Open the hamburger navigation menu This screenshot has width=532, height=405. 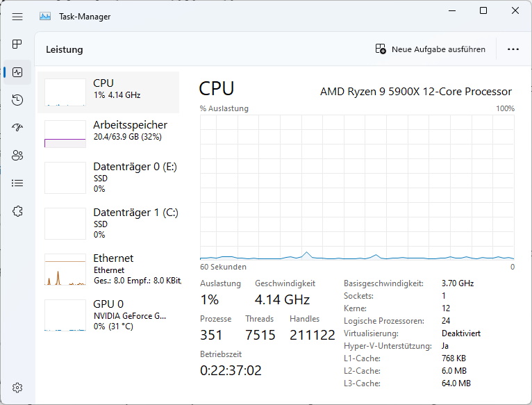(17, 16)
